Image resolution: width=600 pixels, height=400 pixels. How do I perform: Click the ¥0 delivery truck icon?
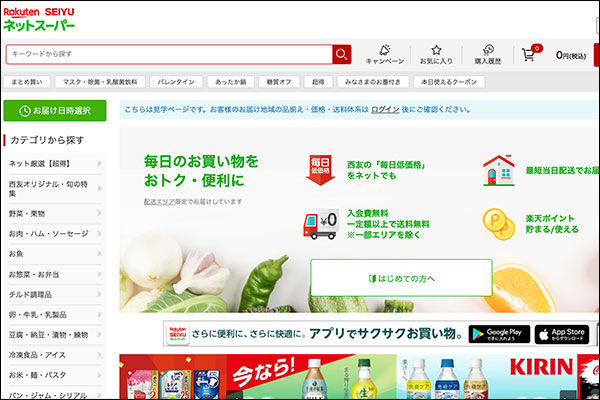click(x=321, y=224)
